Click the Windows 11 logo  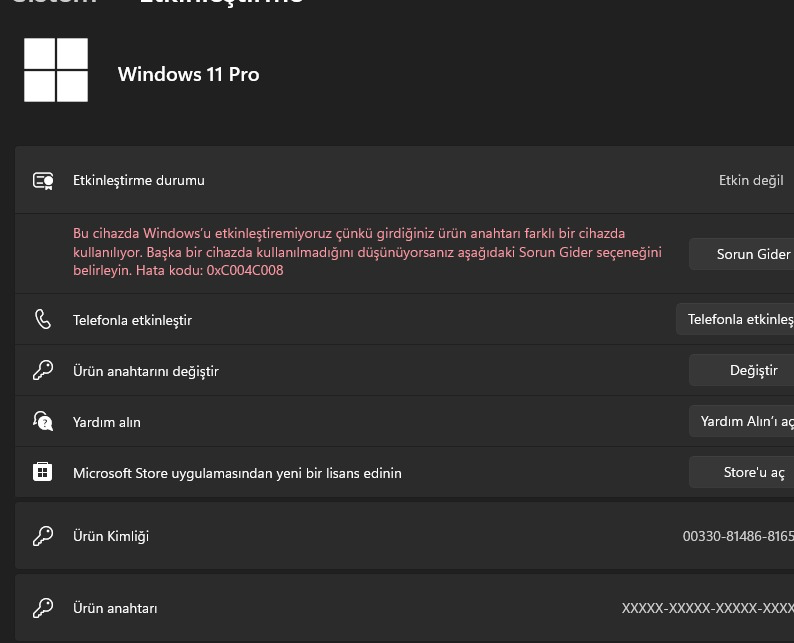pyautogui.click(x=56, y=70)
